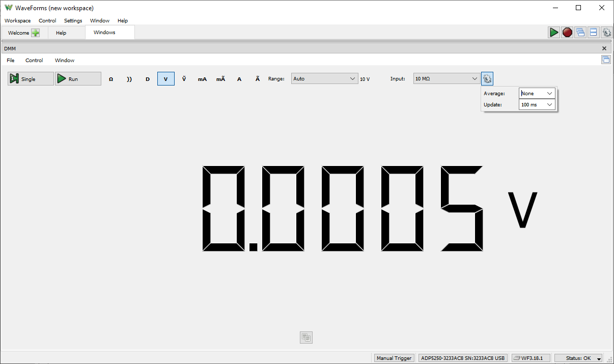
Task: Open the Settings menu
Action: point(73,21)
